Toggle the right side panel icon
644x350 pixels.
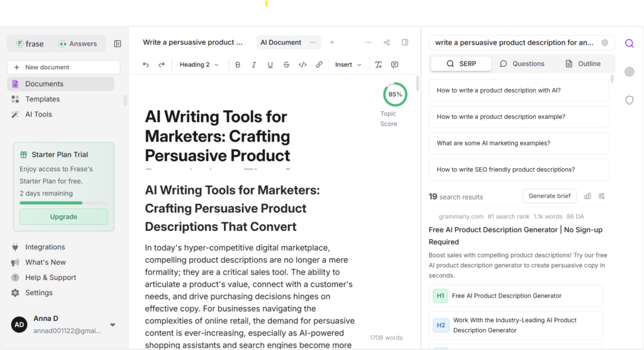coord(405,42)
